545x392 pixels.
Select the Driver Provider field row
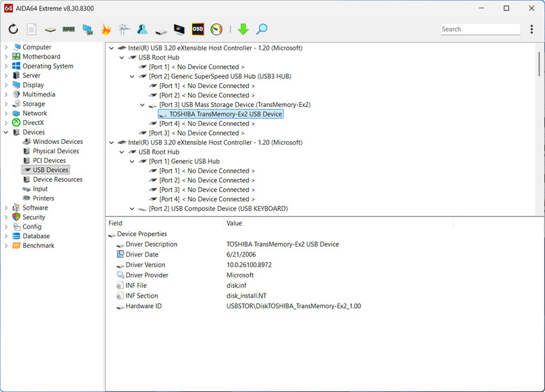[x=147, y=275]
